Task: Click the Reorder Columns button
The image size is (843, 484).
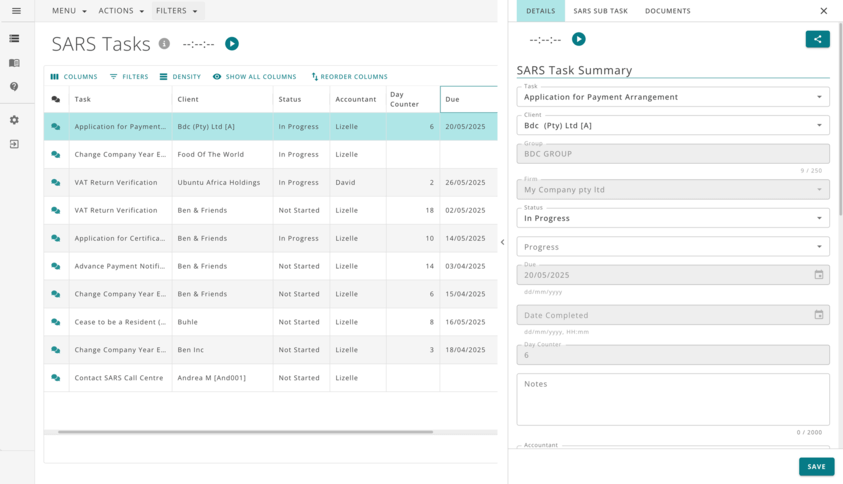Action: click(x=349, y=77)
